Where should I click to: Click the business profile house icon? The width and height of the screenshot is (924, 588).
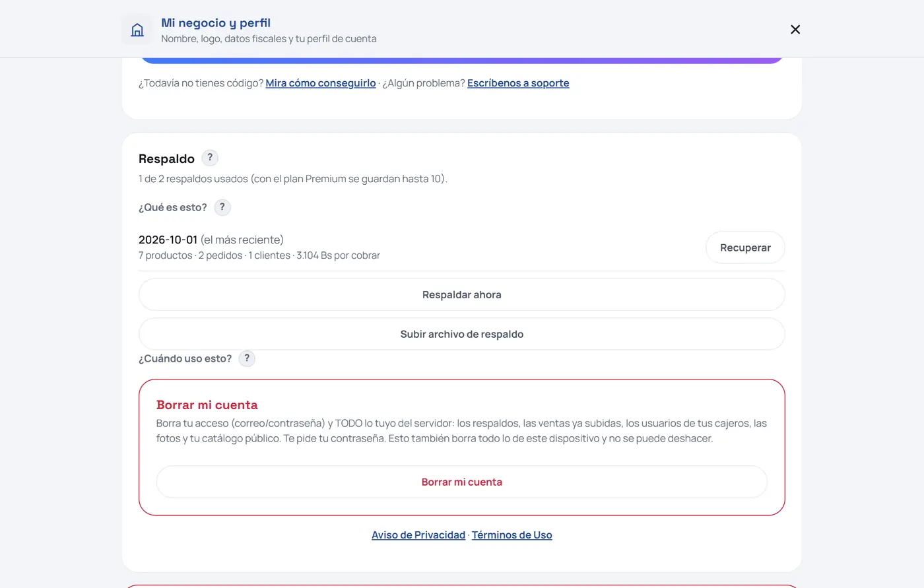[x=137, y=30]
